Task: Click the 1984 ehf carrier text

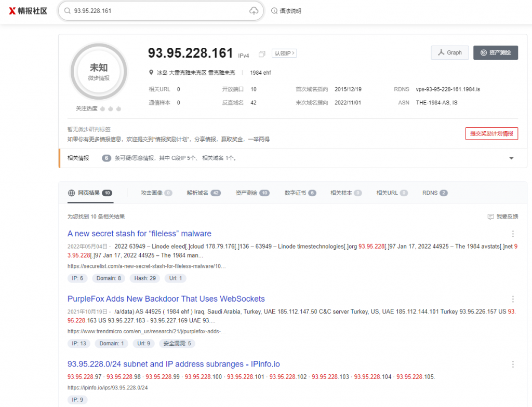Action: click(x=261, y=73)
